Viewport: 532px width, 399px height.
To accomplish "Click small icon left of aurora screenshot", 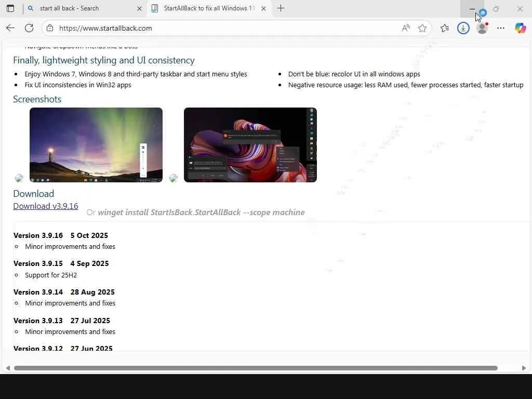I will pos(19,178).
